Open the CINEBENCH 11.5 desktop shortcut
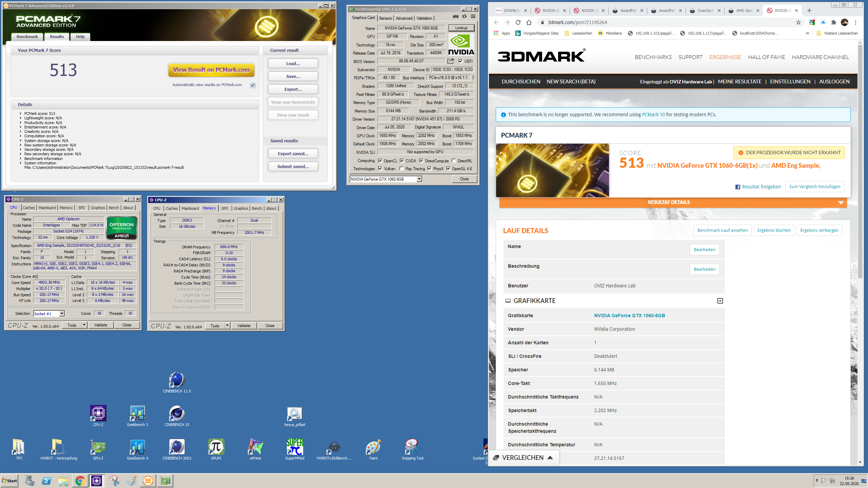Image resolution: width=868 pixels, height=488 pixels. pos(177,382)
